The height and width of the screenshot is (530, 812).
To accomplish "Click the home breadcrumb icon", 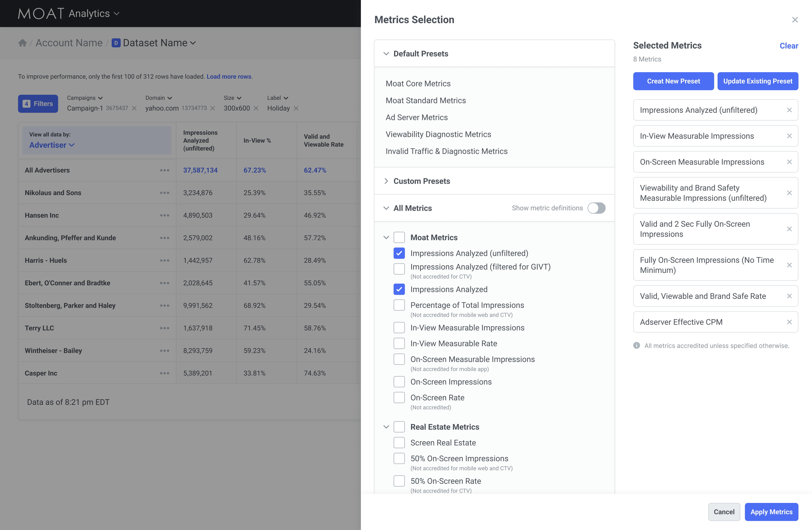I will pyautogui.click(x=23, y=43).
